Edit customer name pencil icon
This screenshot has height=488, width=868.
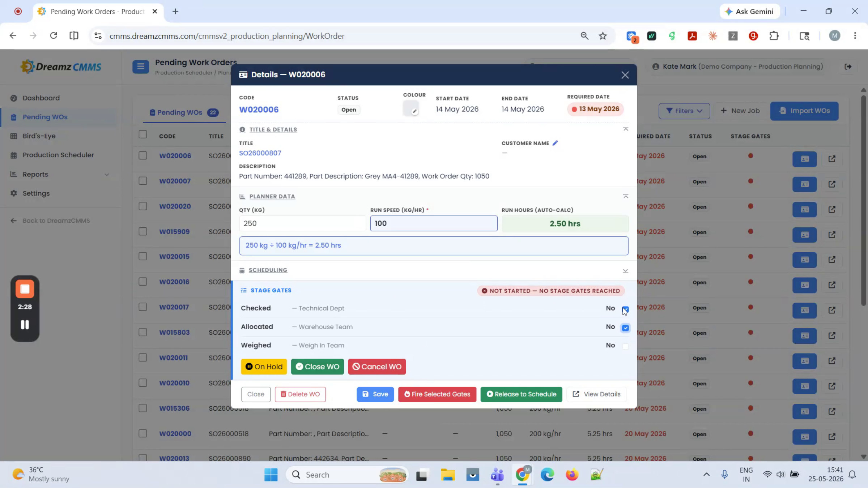[x=555, y=143]
